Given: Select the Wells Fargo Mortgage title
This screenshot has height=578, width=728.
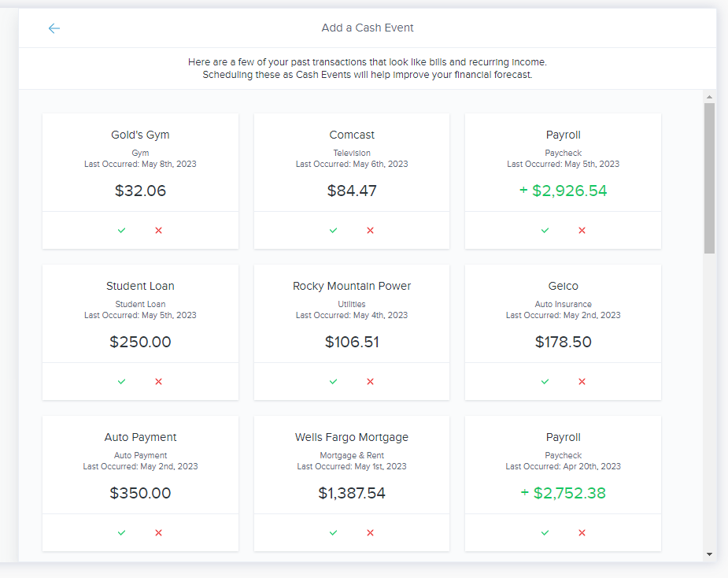Looking at the screenshot, I should click(352, 437).
